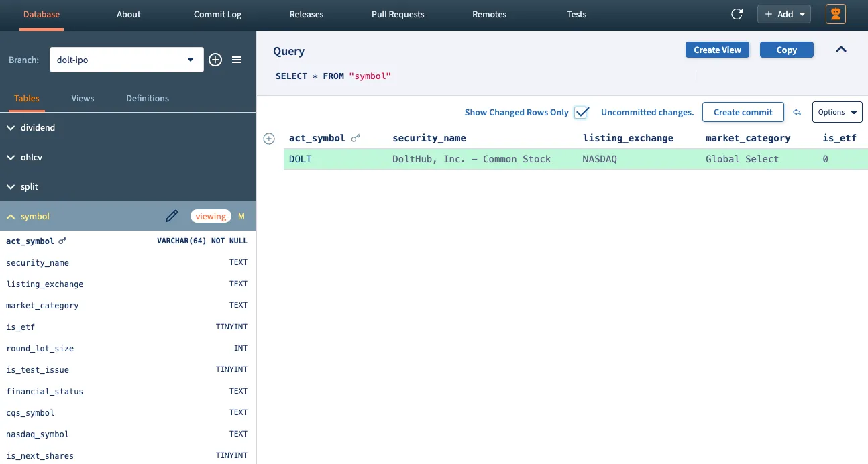Click the undo reset changes arrow icon

(797, 112)
